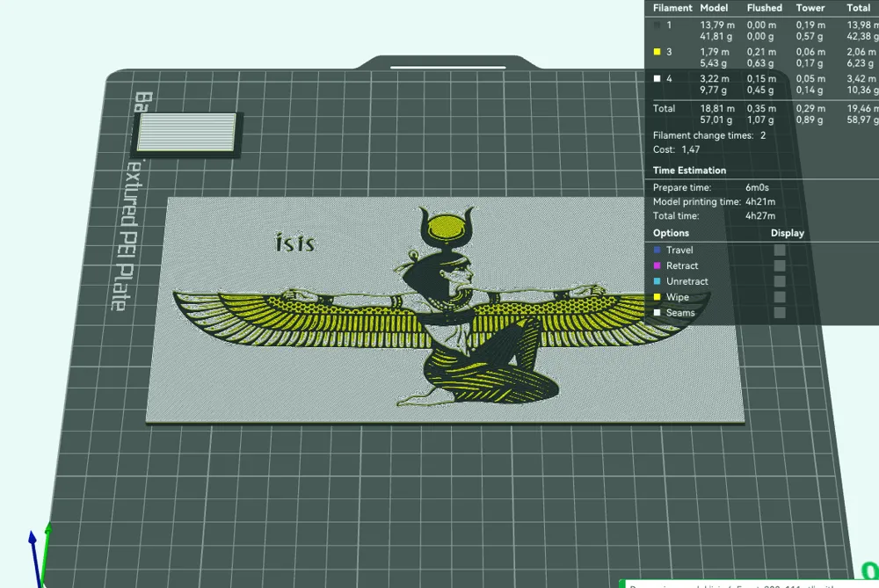Click the 'Retract' option label
Screen dimensions: 879x588
(x=682, y=265)
